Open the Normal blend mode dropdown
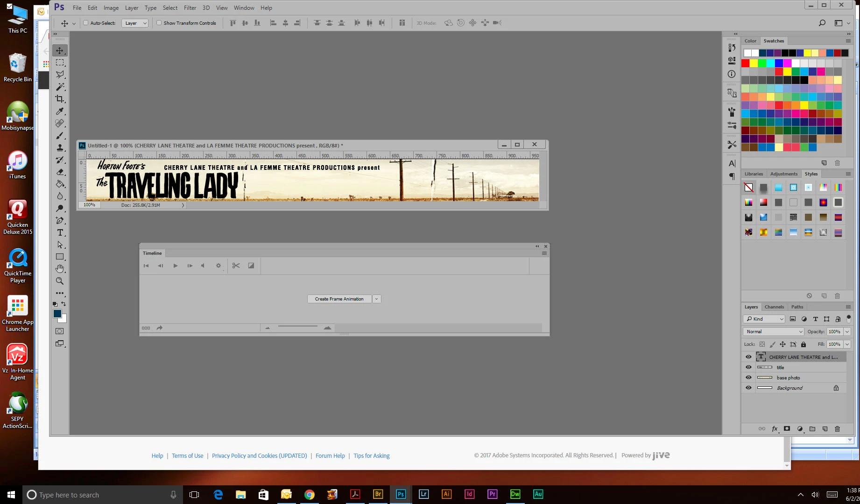The width and height of the screenshot is (860, 504). 773,332
